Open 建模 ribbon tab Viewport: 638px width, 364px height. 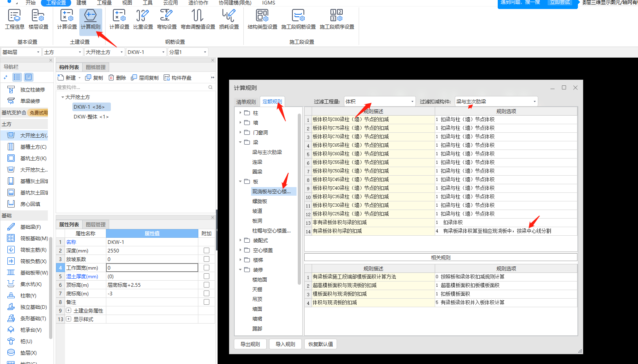click(x=81, y=3)
